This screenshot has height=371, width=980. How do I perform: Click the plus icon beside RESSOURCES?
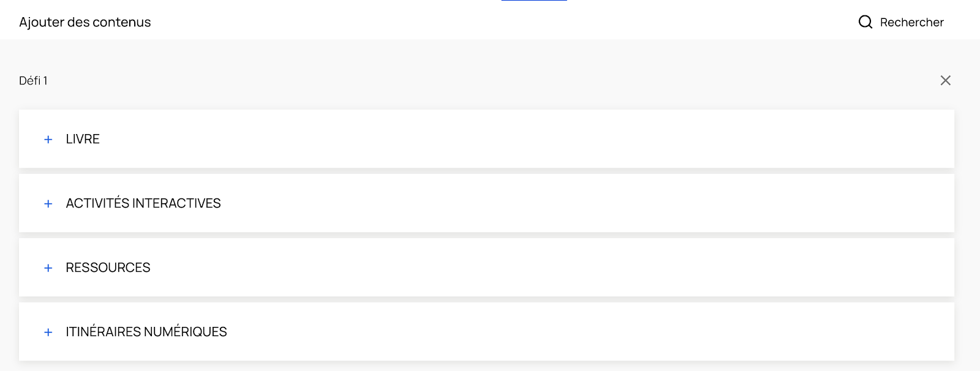[48, 268]
